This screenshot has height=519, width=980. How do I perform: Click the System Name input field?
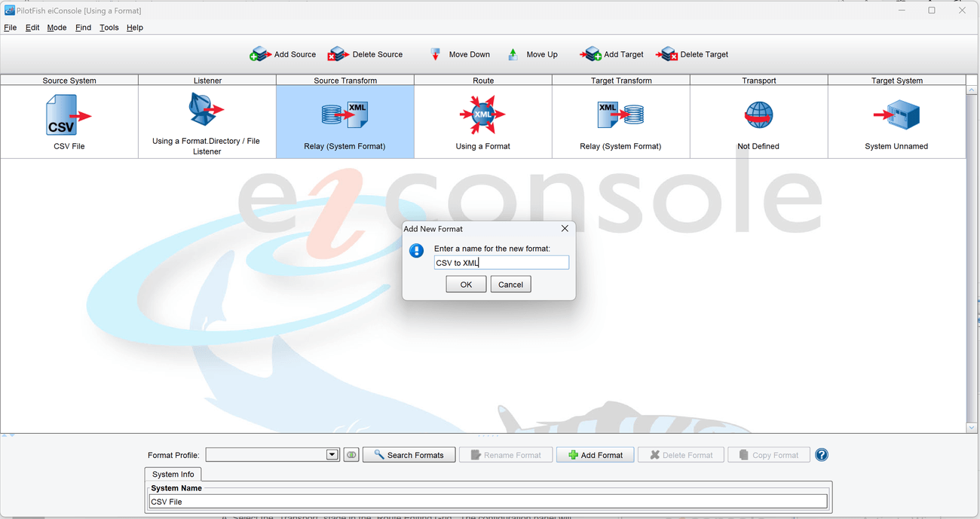pos(488,502)
